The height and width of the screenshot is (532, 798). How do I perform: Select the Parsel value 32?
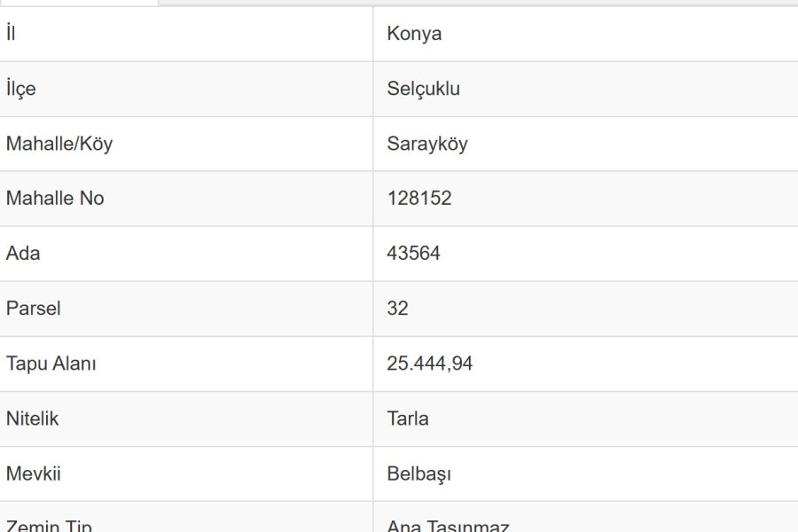pos(397,309)
